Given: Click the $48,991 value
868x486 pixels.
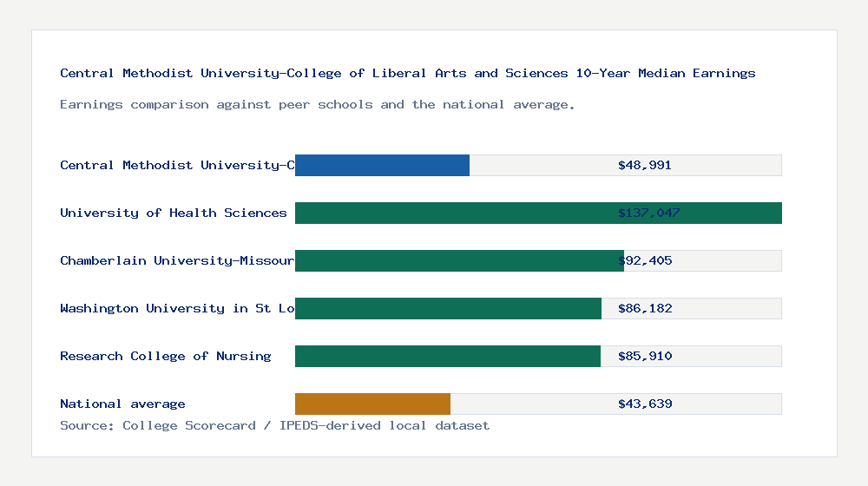Looking at the screenshot, I should [x=644, y=165].
